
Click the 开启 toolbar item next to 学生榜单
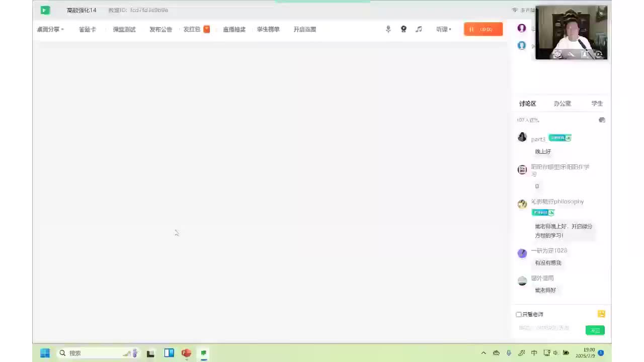(305, 30)
